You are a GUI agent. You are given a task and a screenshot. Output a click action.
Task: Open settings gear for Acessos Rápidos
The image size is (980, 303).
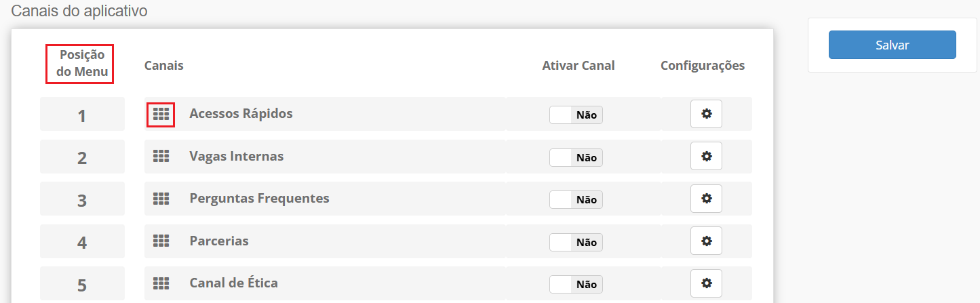(x=706, y=114)
